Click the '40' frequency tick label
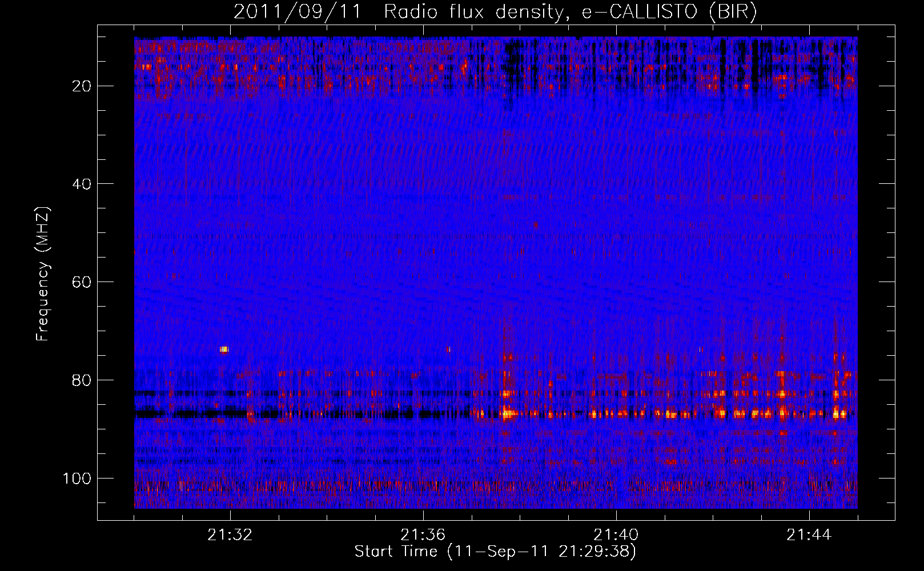Image resolution: width=924 pixels, height=571 pixels. (82, 184)
